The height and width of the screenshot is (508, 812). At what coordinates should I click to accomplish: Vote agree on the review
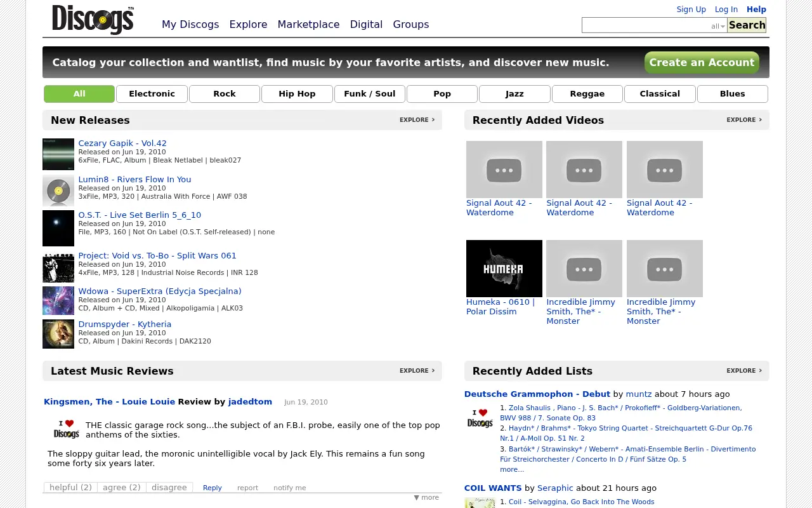[122, 488]
